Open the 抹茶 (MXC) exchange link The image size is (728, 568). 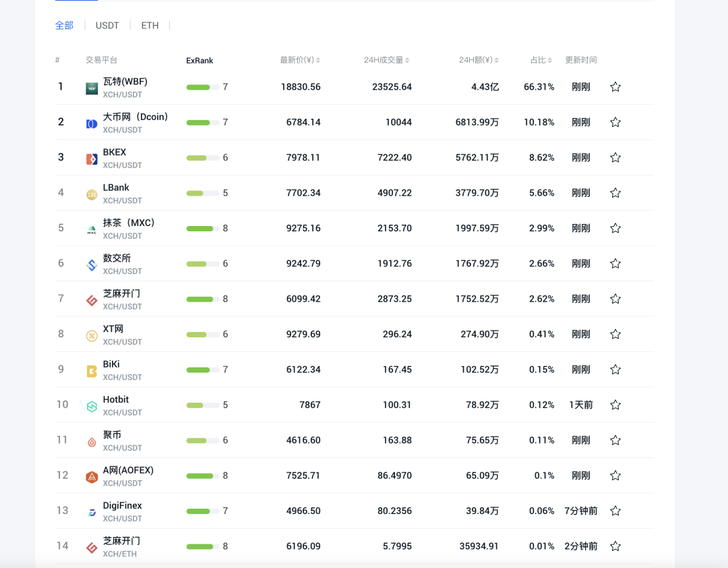(x=129, y=223)
